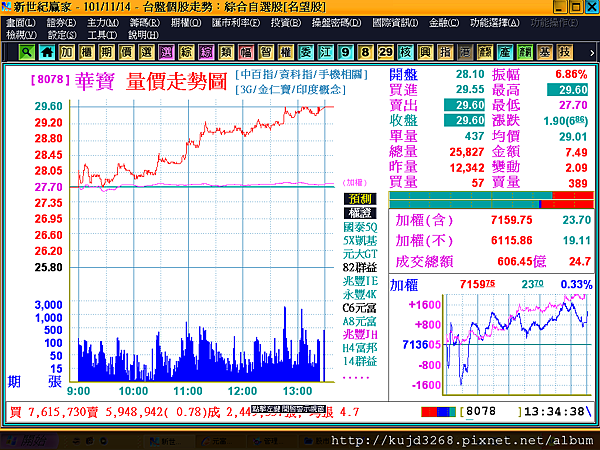Open the 智 toolbar icon
Image resolution: width=600 pixels, height=450 pixels.
[x=266, y=52]
